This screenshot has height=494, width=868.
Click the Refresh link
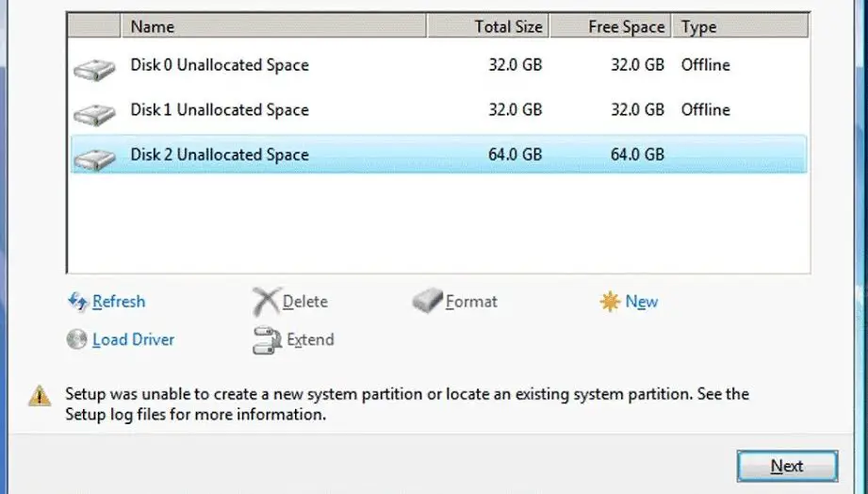click(x=119, y=302)
